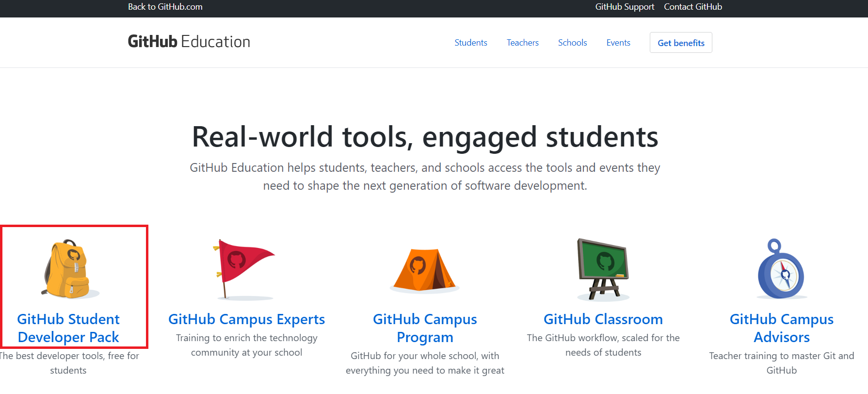The width and height of the screenshot is (868, 394).
Task: Click 'Training to enrich the technology community' text
Action: pyautogui.click(x=246, y=345)
